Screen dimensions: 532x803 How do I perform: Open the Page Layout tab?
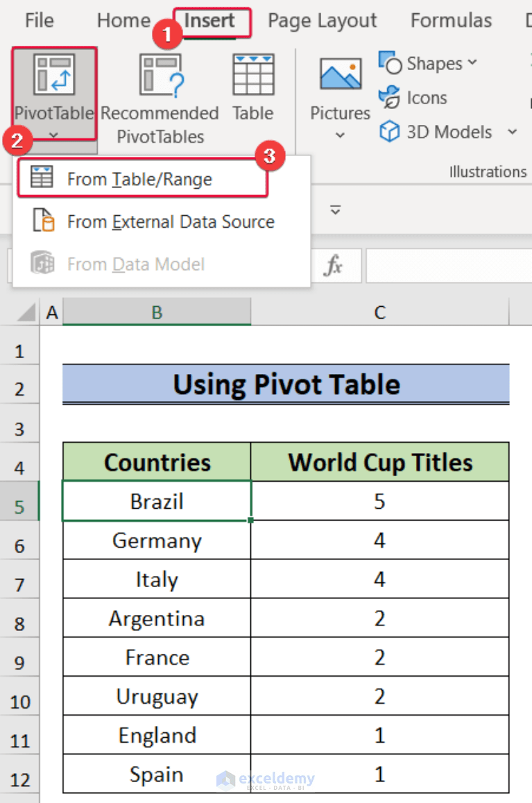click(x=322, y=21)
